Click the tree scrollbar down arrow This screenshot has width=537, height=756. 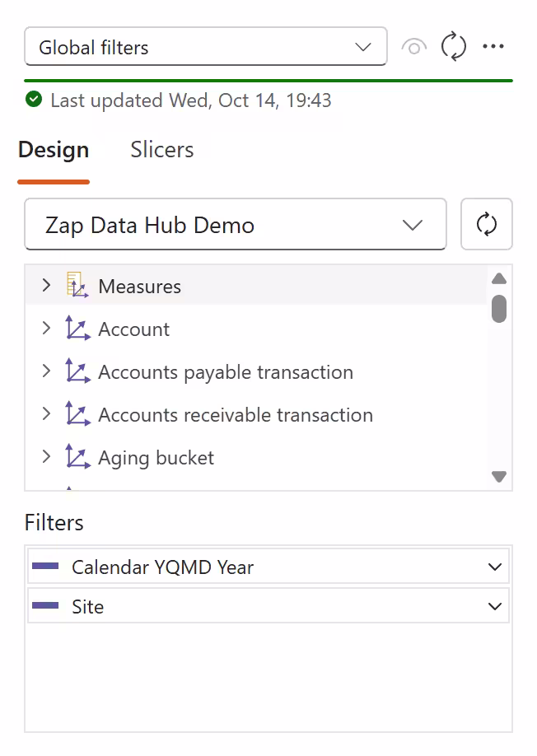(499, 476)
